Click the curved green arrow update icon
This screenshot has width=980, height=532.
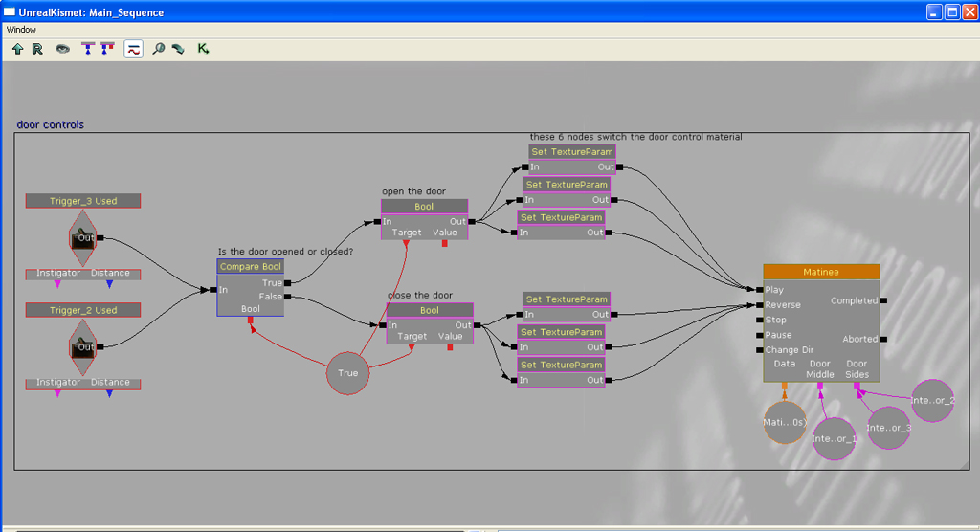179,49
